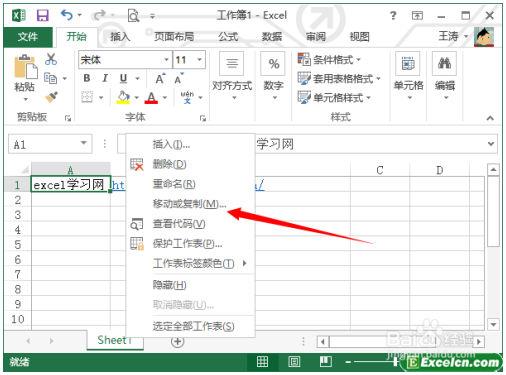This screenshot has width=506, height=375.
Task: Expand the Name Box dropdown arrow
Action: 84,143
